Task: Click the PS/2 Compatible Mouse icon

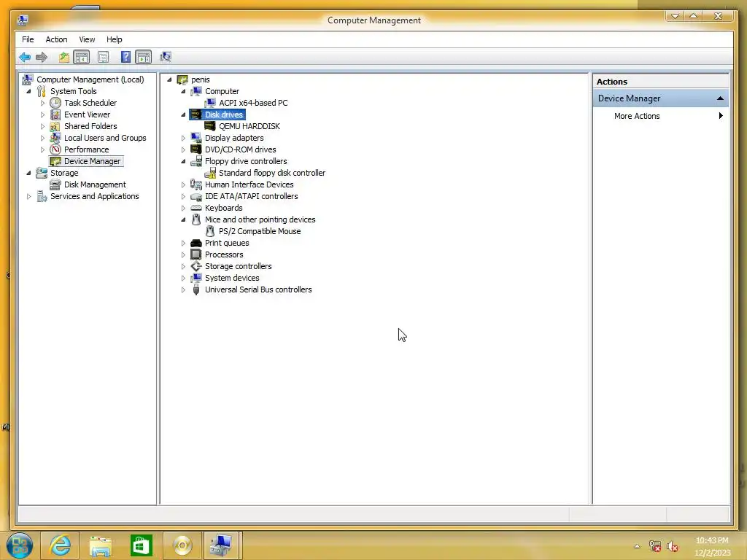Action: pyautogui.click(x=209, y=231)
